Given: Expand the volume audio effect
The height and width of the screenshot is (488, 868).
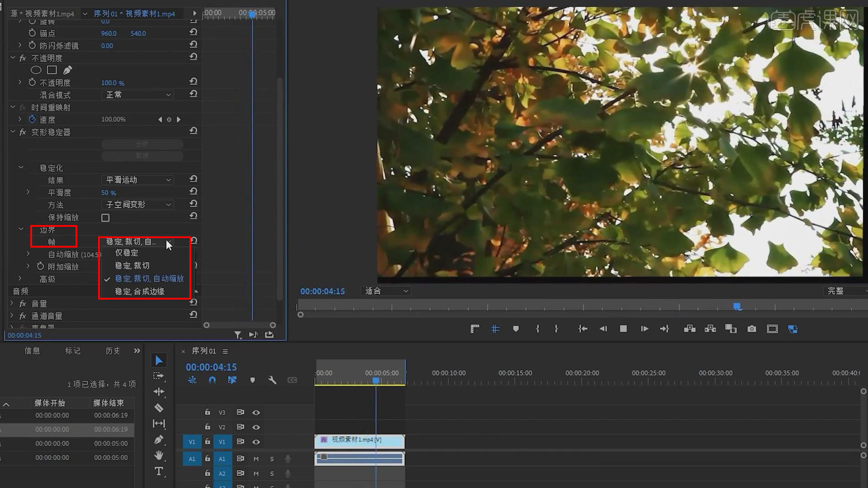Looking at the screenshot, I should point(12,303).
